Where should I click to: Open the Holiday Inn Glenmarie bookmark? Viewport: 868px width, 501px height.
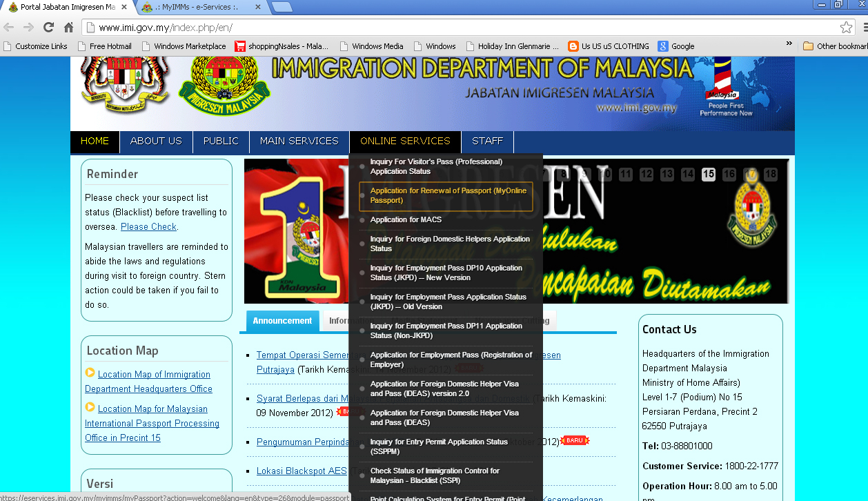[513, 46]
